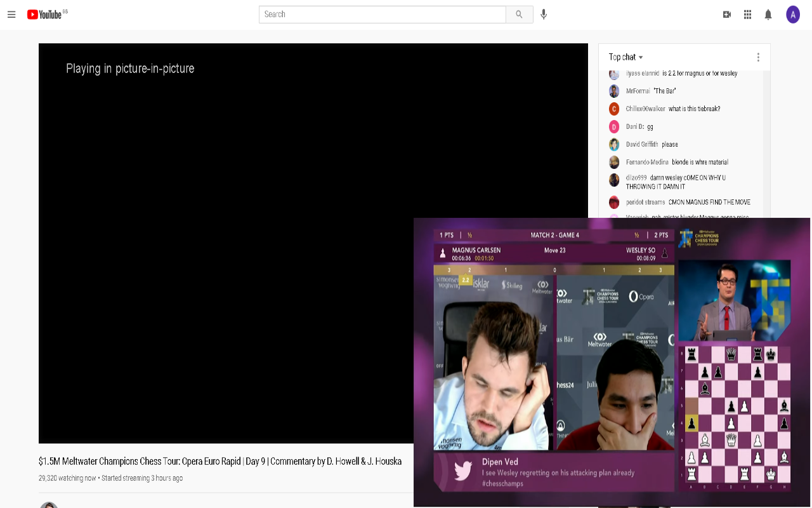
Task: Click the commentator video in PiP window
Action: pos(735,300)
